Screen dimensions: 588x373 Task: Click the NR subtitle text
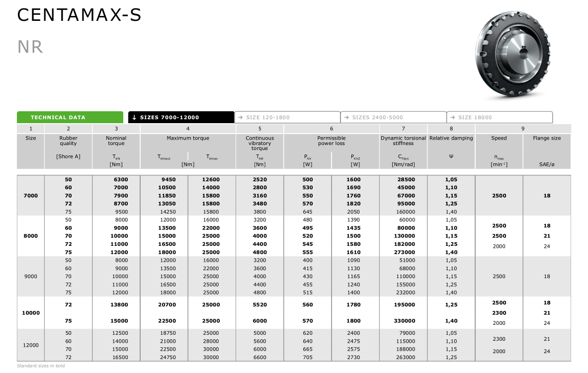pos(30,47)
